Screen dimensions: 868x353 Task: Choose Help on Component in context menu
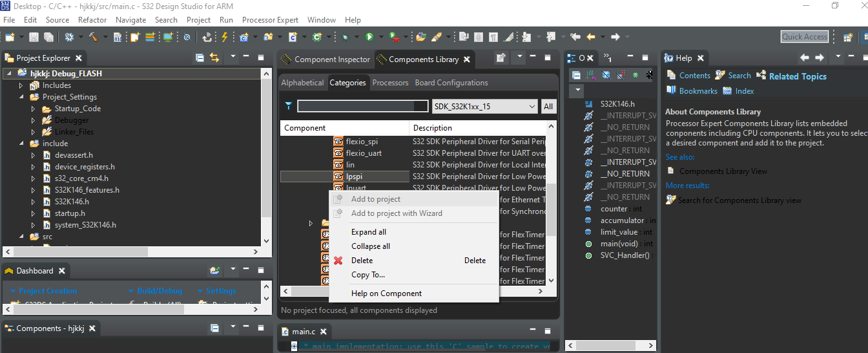386,294
